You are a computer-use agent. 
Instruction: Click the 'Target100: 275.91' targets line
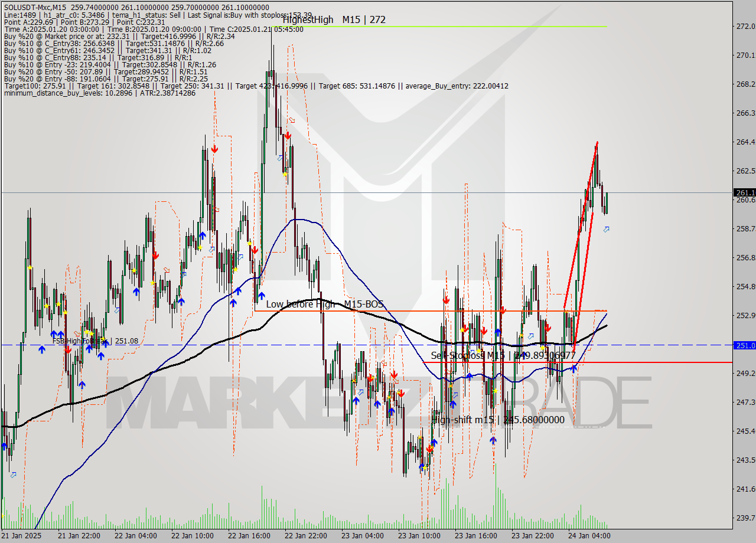click(x=256, y=86)
